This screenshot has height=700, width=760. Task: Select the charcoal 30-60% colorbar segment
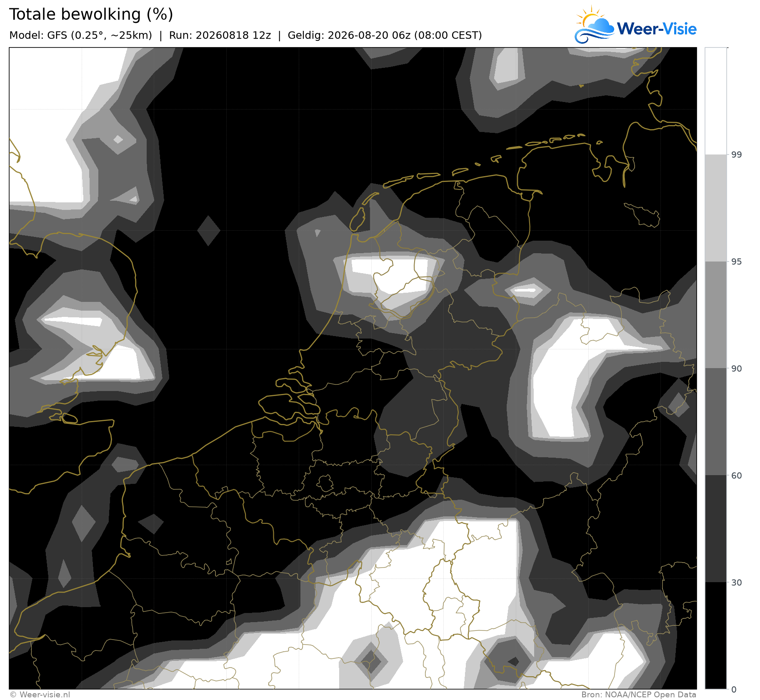[716, 529]
